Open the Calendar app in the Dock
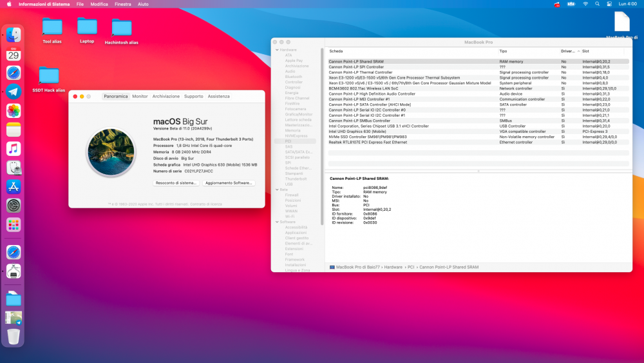Screen dimensions: 644x363 click(13, 54)
